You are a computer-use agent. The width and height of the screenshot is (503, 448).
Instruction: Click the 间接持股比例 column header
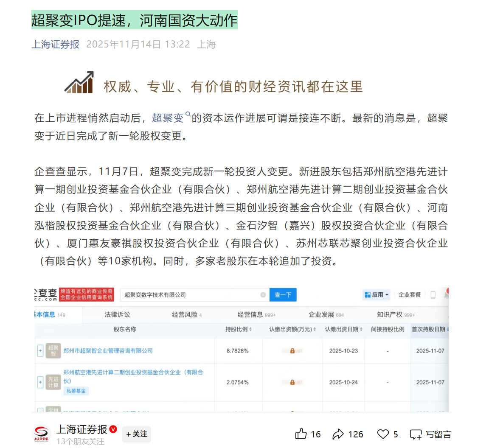[x=388, y=329]
